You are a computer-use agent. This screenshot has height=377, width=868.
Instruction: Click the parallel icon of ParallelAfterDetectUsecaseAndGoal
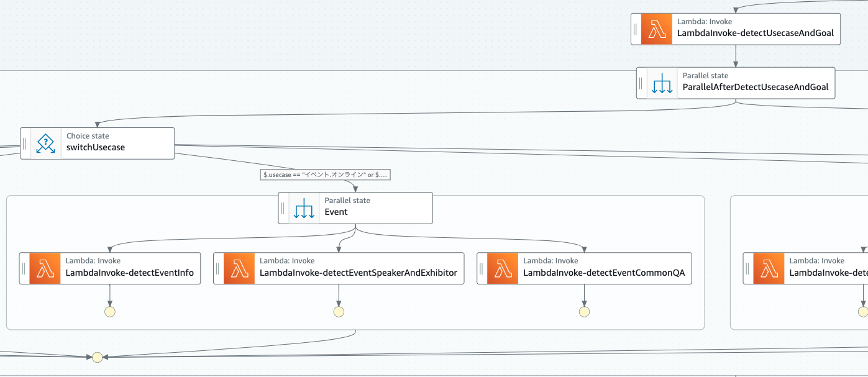coord(662,83)
